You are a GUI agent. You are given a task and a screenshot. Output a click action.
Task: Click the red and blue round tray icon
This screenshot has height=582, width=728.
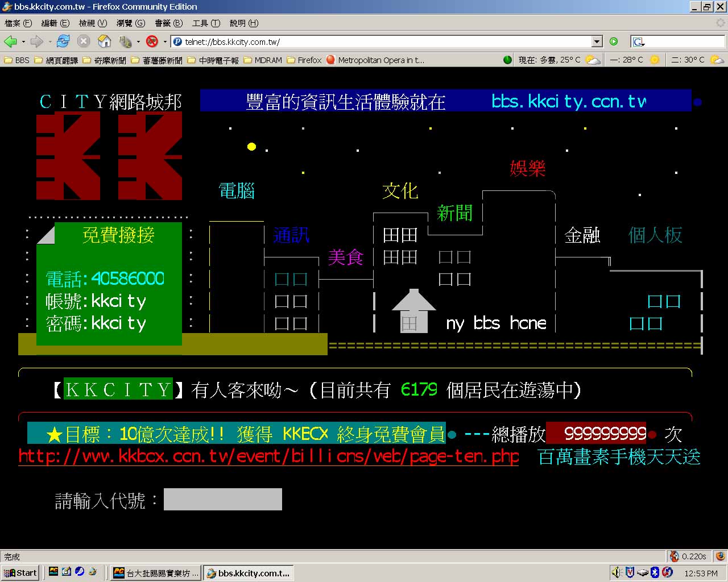click(668, 572)
